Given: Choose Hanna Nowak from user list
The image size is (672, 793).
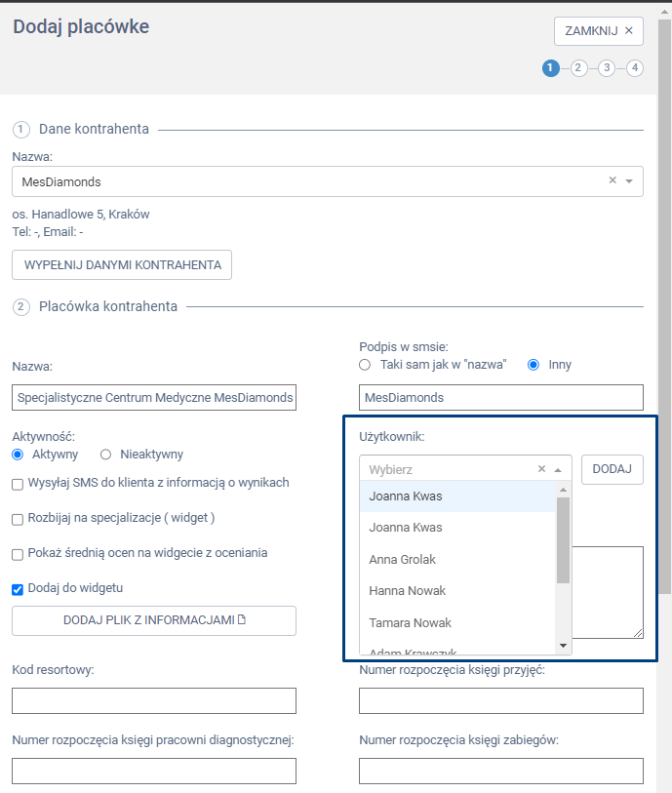Looking at the screenshot, I should click(405, 591).
